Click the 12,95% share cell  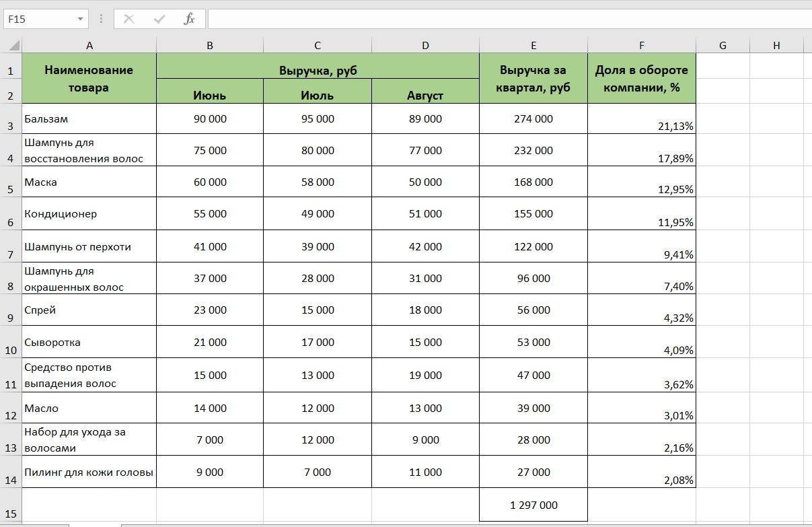[642, 182]
